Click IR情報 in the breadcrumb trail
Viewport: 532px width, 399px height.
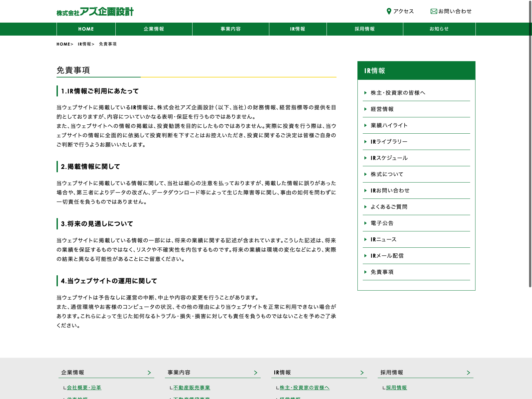[x=84, y=44]
